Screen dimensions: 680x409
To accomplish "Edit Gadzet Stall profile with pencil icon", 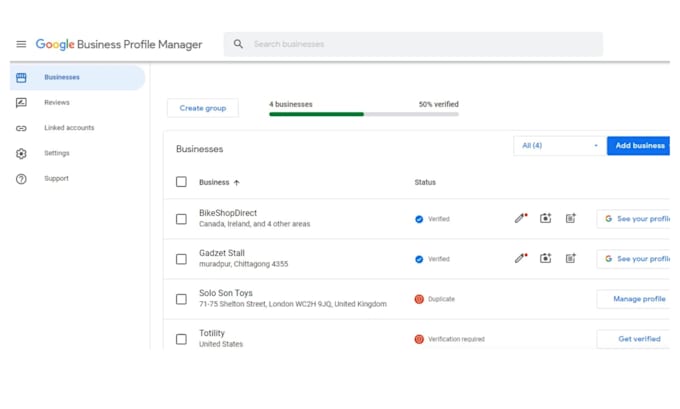I will (521, 258).
